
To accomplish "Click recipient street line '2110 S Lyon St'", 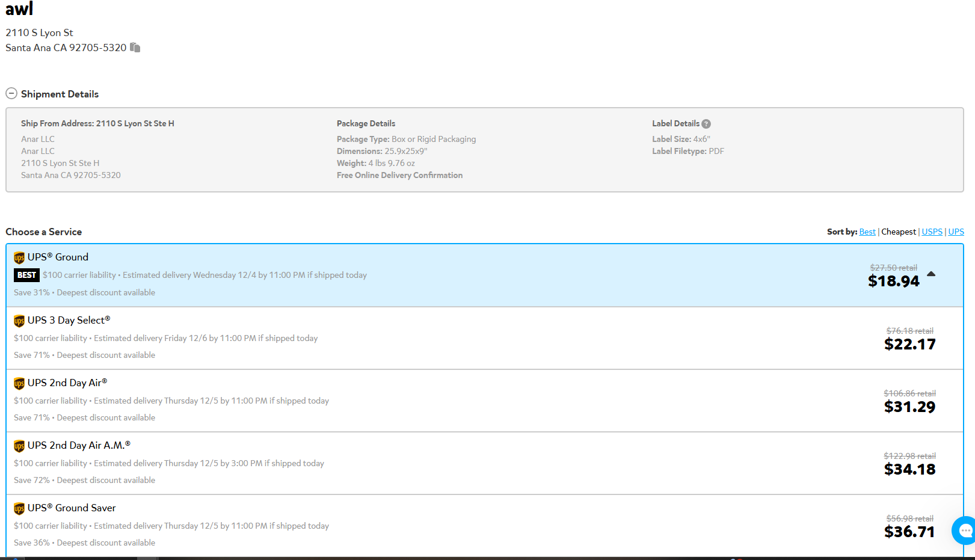I will (39, 32).
